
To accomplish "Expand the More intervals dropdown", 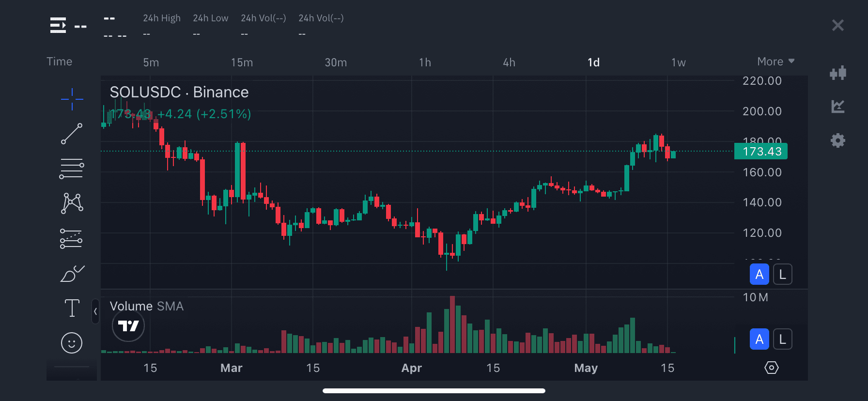I will click(x=776, y=62).
